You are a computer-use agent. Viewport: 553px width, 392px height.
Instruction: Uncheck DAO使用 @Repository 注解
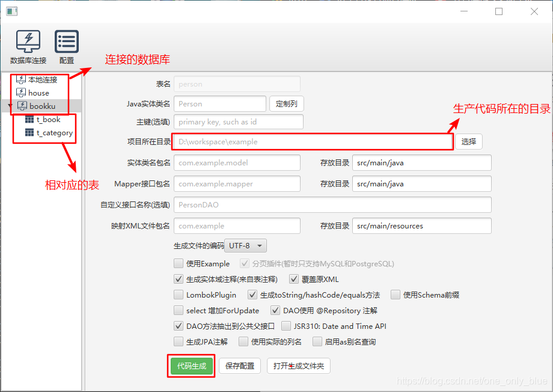(275, 310)
